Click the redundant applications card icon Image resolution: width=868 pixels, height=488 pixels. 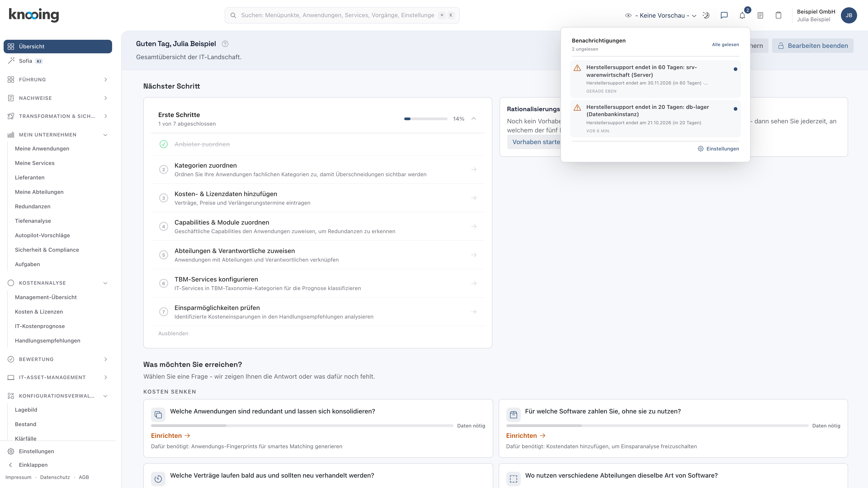(158, 415)
